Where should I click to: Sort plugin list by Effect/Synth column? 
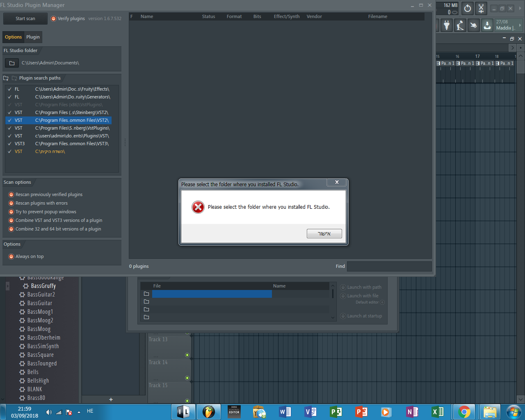(287, 16)
